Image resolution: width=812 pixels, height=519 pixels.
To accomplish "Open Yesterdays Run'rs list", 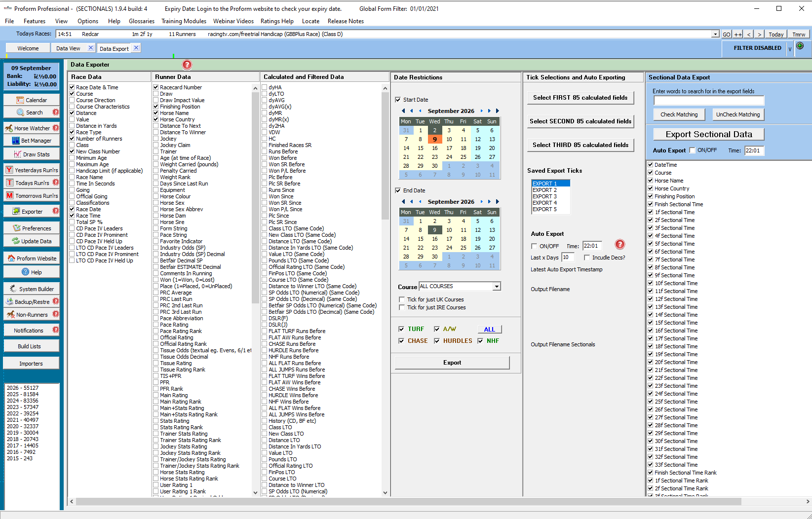I will pyautogui.click(x=31, y=170).
